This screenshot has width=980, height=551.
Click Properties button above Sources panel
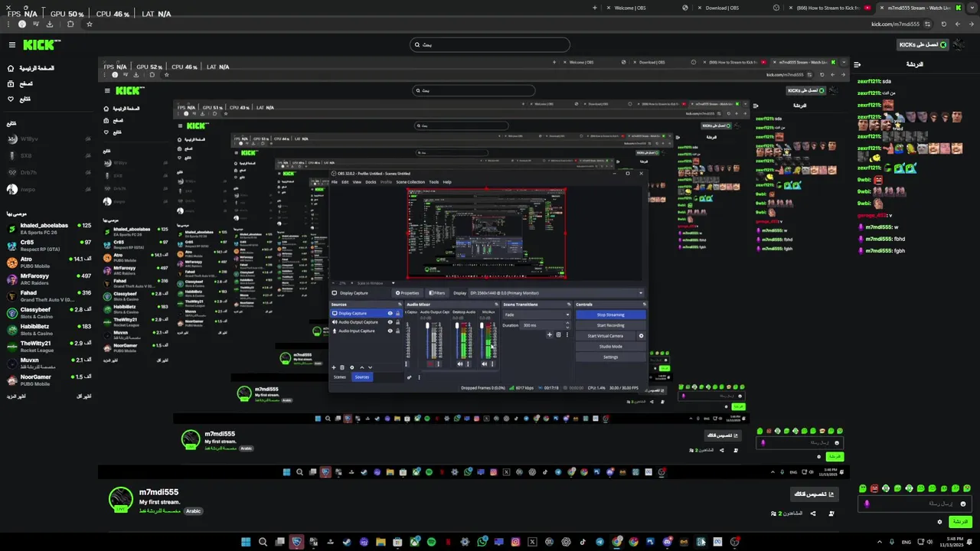click(407, 293)
